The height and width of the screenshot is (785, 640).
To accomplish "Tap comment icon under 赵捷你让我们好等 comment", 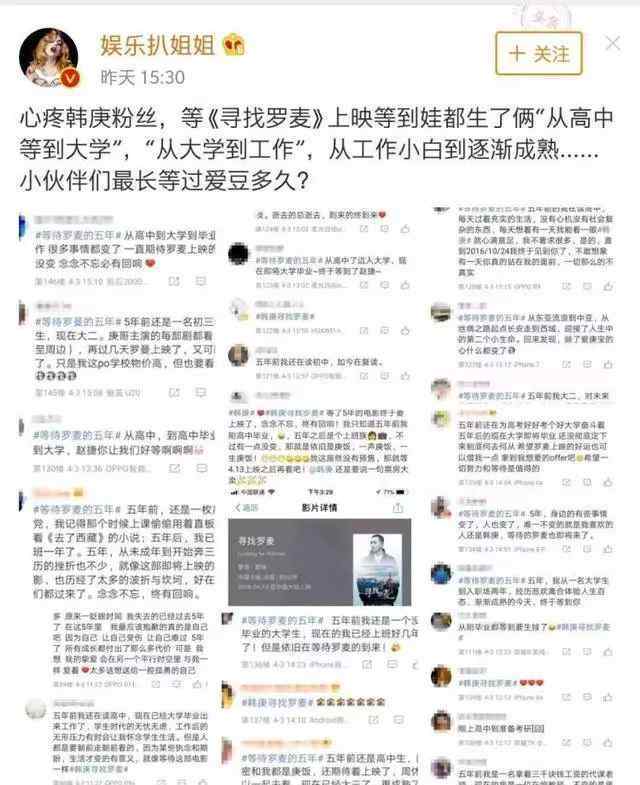I will tap(202, 468).
